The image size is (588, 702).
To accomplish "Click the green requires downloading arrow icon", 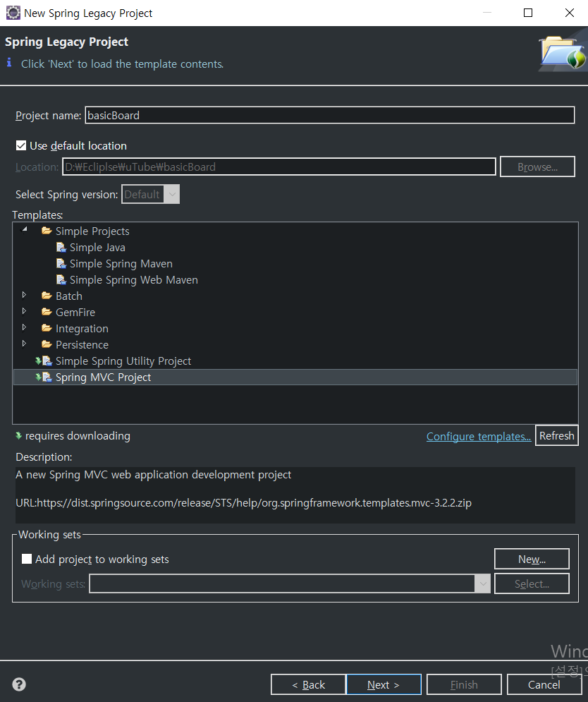I will coord(18,435).
